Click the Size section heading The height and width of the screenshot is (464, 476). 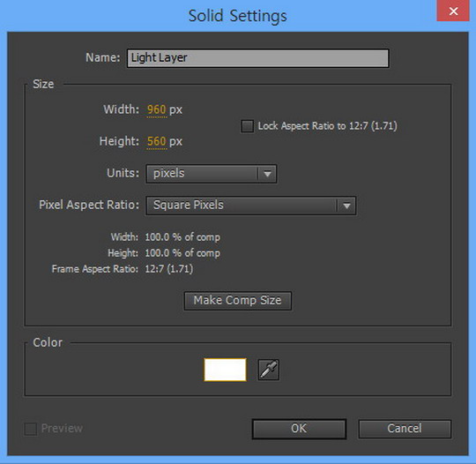tap(43, 84)
